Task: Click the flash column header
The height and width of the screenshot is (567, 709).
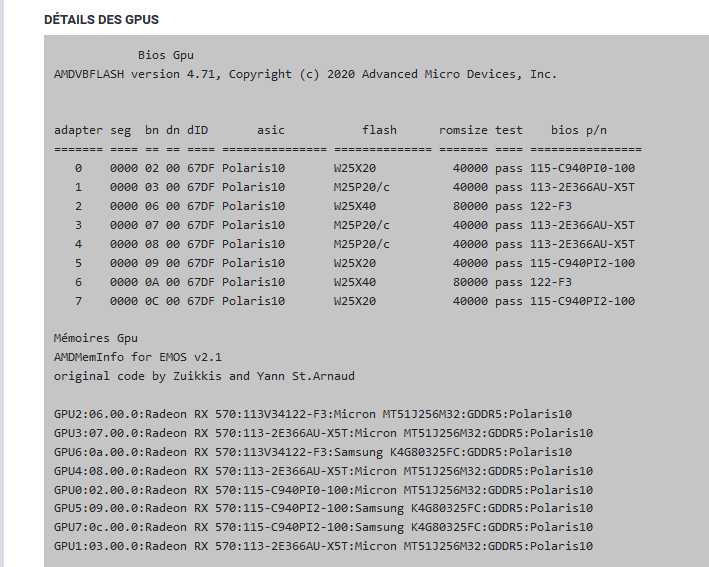Action: 379,130
